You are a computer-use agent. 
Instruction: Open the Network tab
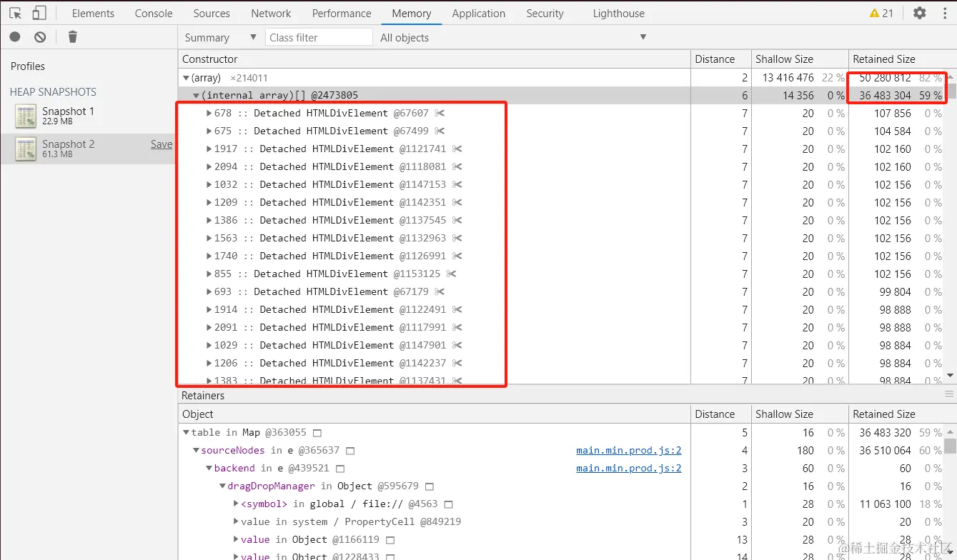point(271,13)
